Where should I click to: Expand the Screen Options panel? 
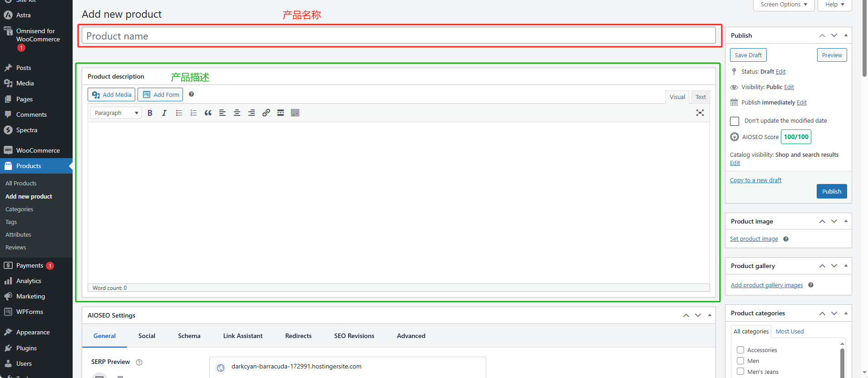[784, 5]
